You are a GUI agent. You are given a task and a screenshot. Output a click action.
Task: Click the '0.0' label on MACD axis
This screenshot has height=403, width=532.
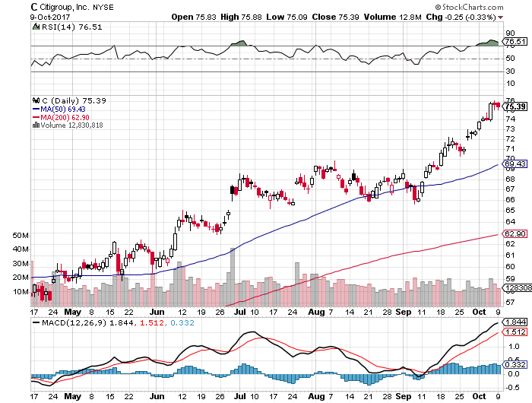pyautogui.click(x=512, y=374)
